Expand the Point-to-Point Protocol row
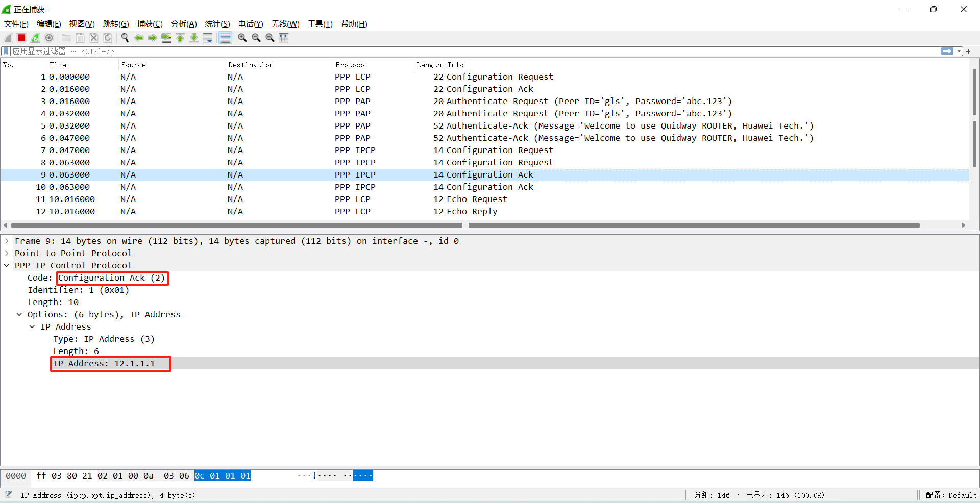 pyautogui.click(x=7, y=253)
